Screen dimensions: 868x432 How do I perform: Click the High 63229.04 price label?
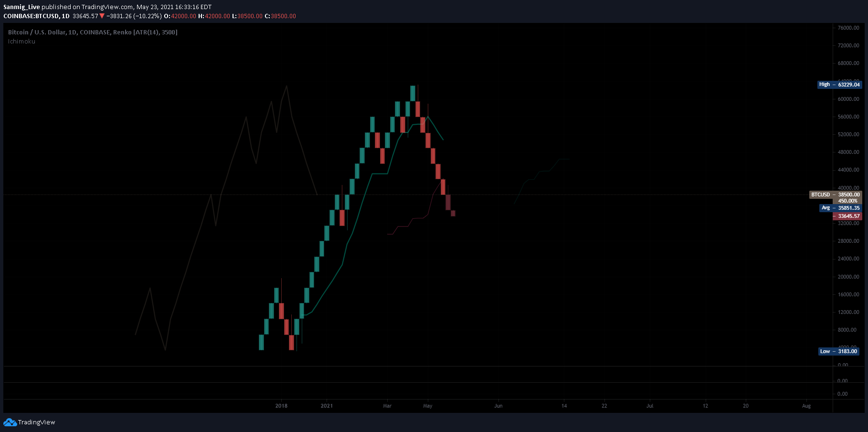840,85
